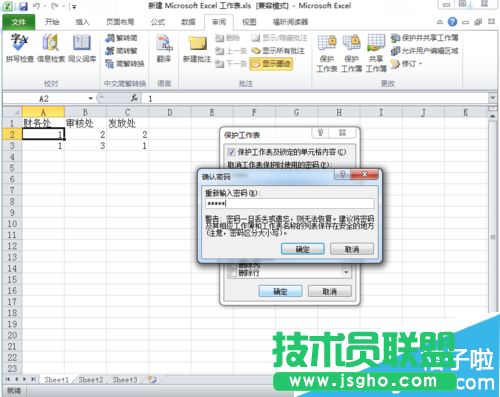Switch to the View (视图) tab

249,22
